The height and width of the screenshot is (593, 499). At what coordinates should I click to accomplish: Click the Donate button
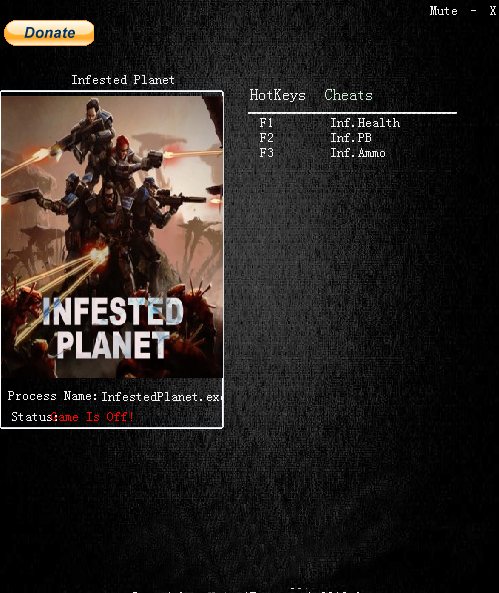pos(49,33)
